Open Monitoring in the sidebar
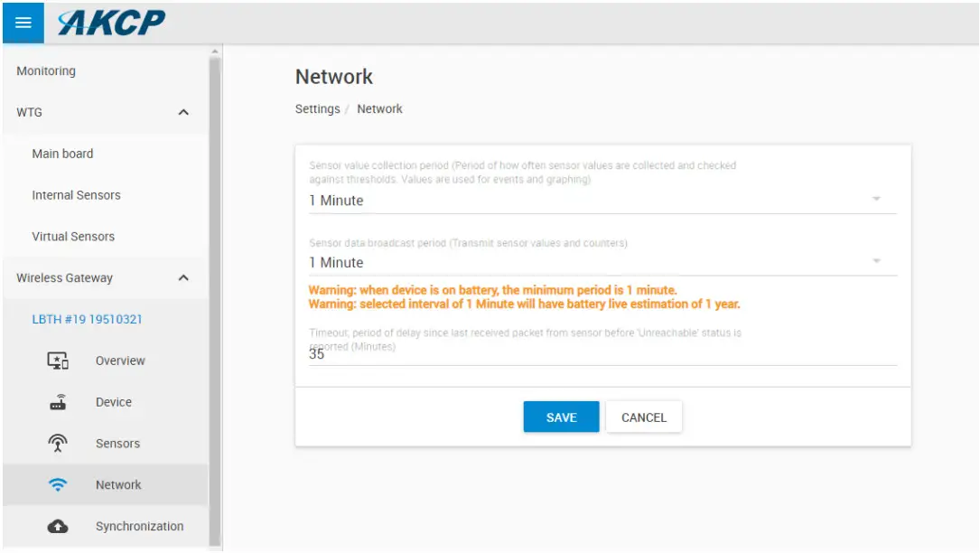 click(46, 71)
